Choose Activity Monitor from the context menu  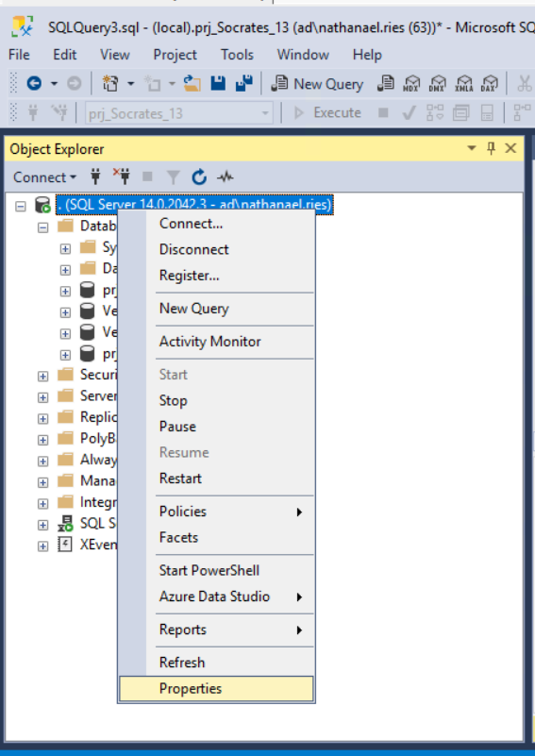tap(216, 342)
